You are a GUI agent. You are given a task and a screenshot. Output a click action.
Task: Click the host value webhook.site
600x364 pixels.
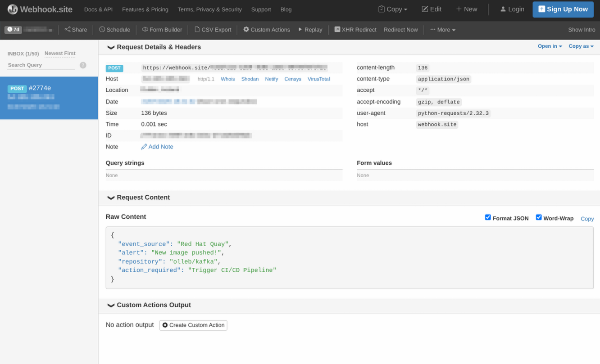coord(437,125)
